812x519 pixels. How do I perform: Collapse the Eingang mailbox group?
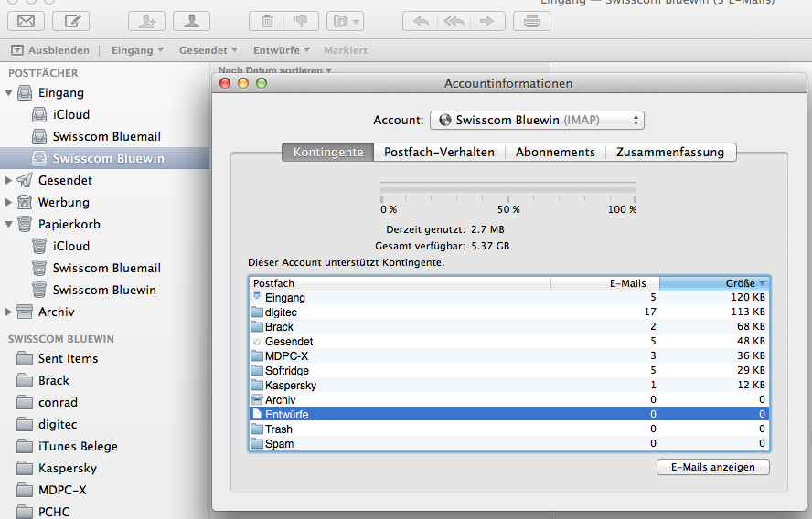click(x=8, y=93)
